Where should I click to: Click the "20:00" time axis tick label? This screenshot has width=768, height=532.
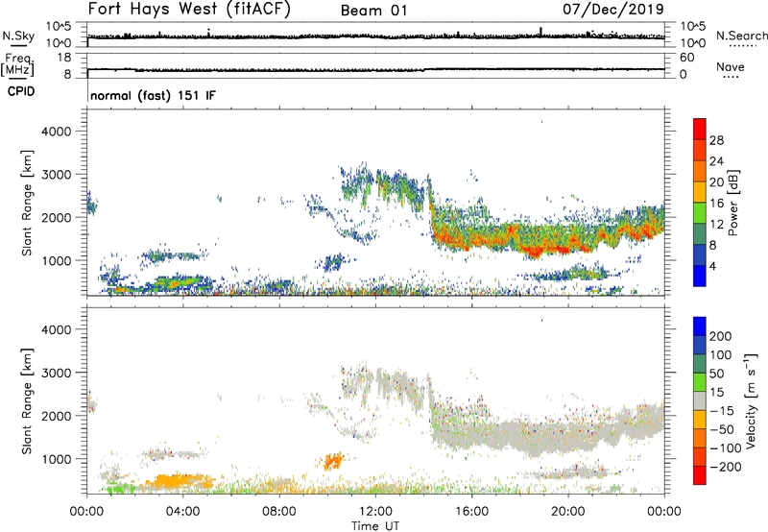567,511
